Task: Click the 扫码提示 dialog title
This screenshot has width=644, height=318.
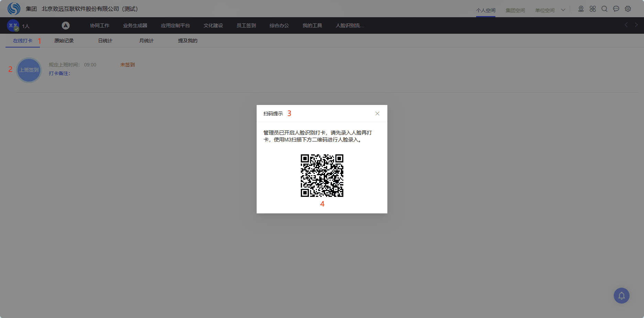Action: 273,114
